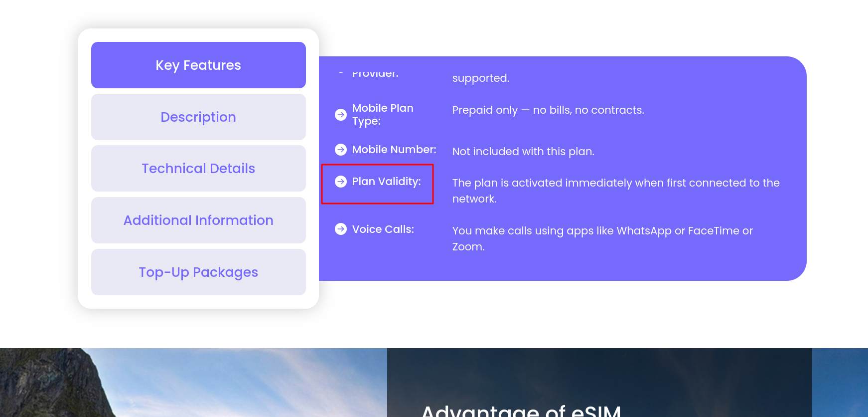This screenshot has width=868, height=417.
Task: Click the 'Prepaid only' description text
Action: (x=548, y=110)
